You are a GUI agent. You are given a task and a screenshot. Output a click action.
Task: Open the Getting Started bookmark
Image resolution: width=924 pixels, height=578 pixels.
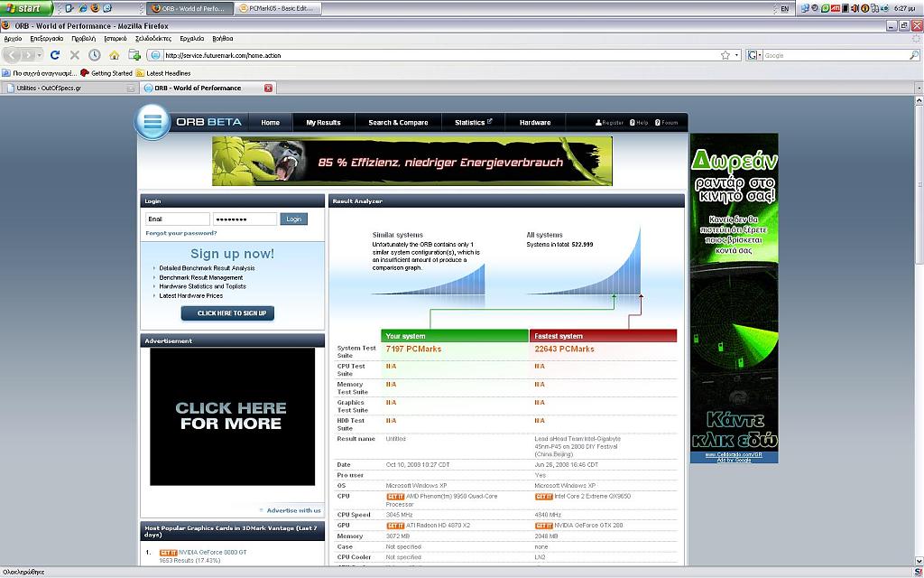106,73
